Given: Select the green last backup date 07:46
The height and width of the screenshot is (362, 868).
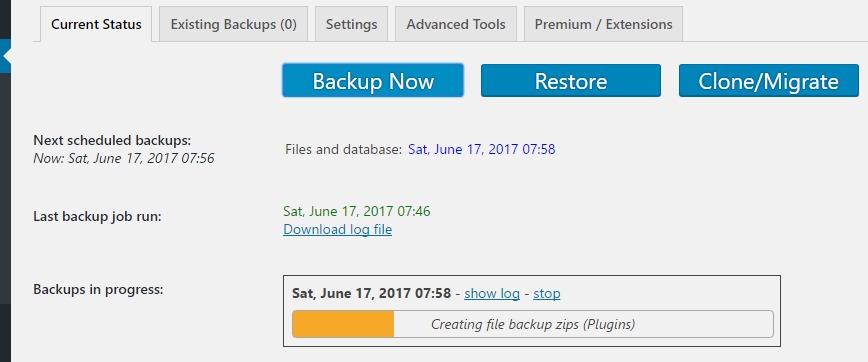Looking at the screenshot, I should click(357, 211).
